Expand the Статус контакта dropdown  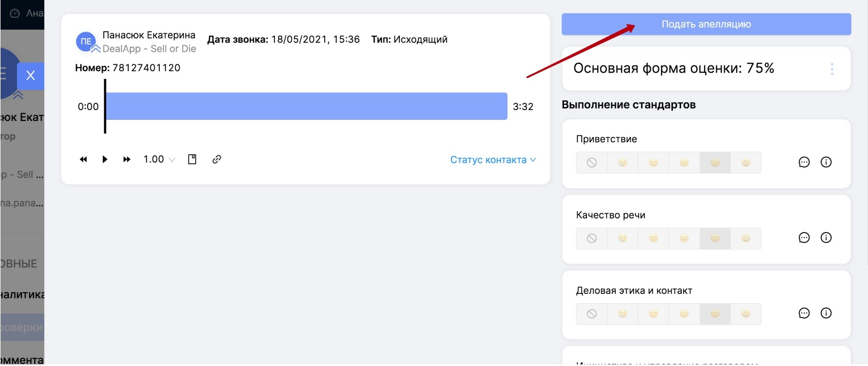coord(492,160)
